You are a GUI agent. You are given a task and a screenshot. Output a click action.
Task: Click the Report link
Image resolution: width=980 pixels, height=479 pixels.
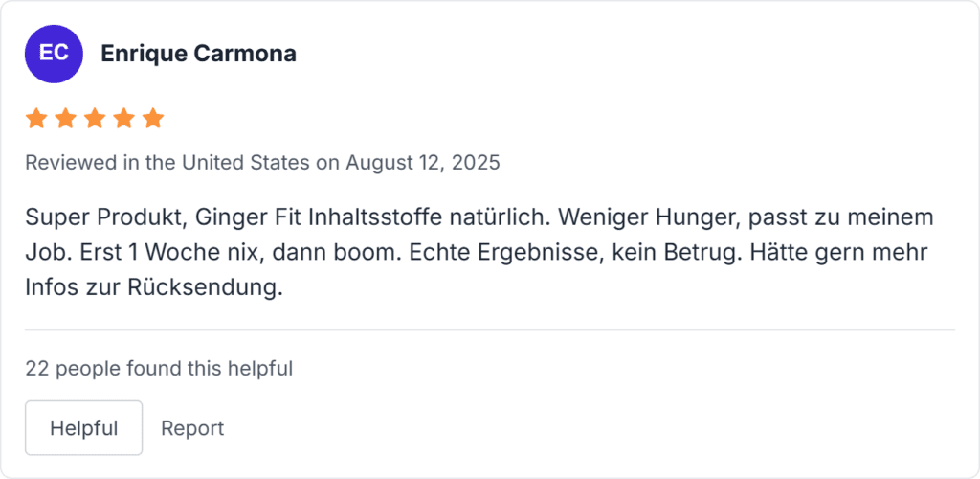point(192,428)
